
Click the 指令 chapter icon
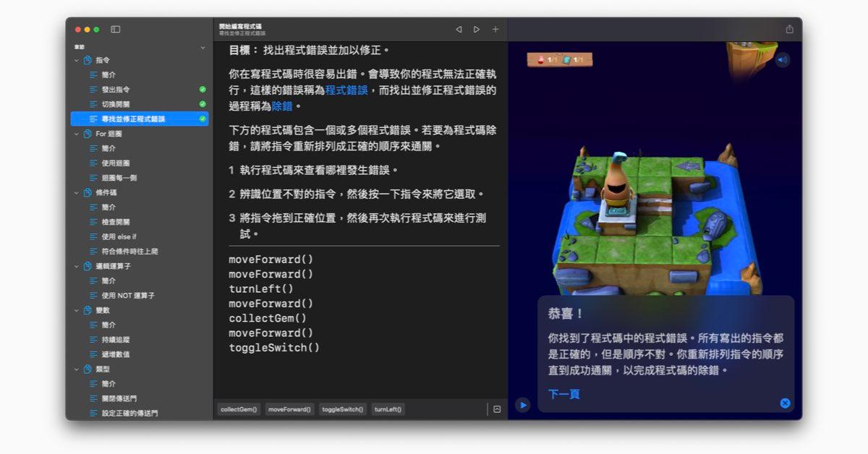click(88, 60)
